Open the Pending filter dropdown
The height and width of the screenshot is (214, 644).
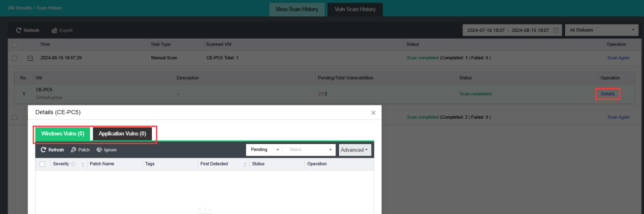tap(264, 150)
